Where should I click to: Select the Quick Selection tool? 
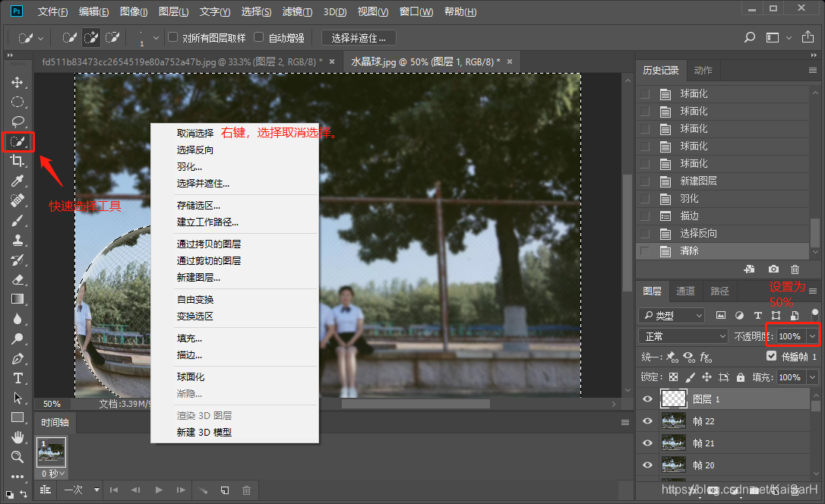[x=17, y=141]
